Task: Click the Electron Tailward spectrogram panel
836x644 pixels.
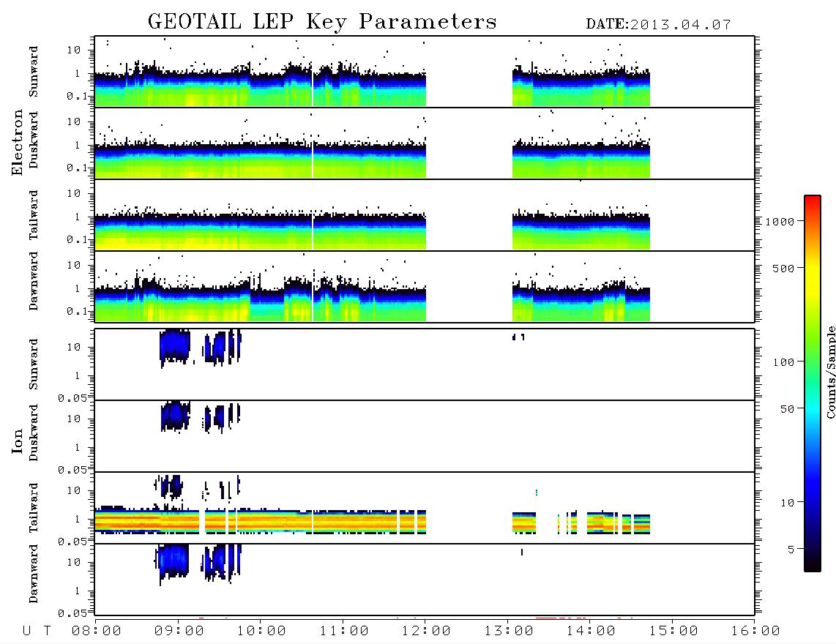Action: (425, 215)
